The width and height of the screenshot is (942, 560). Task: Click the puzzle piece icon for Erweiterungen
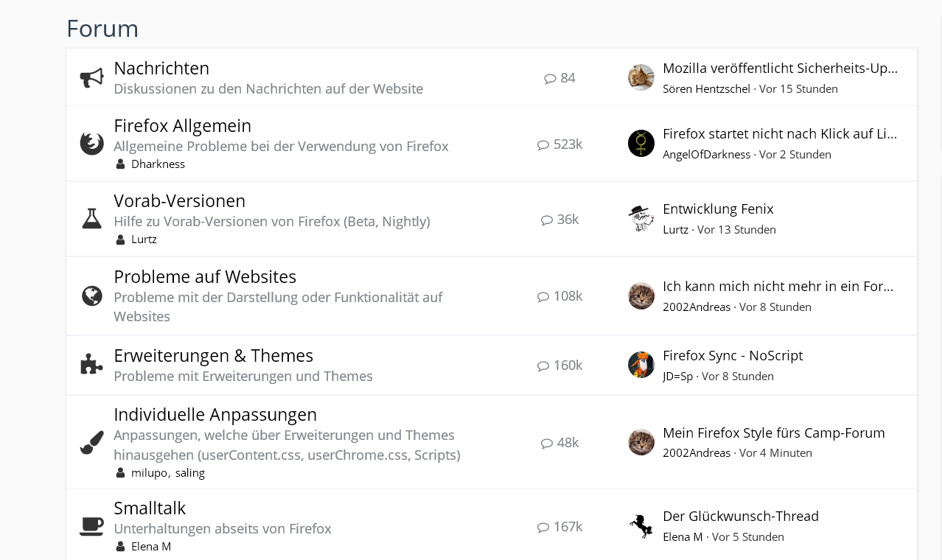tap(92, 365)
